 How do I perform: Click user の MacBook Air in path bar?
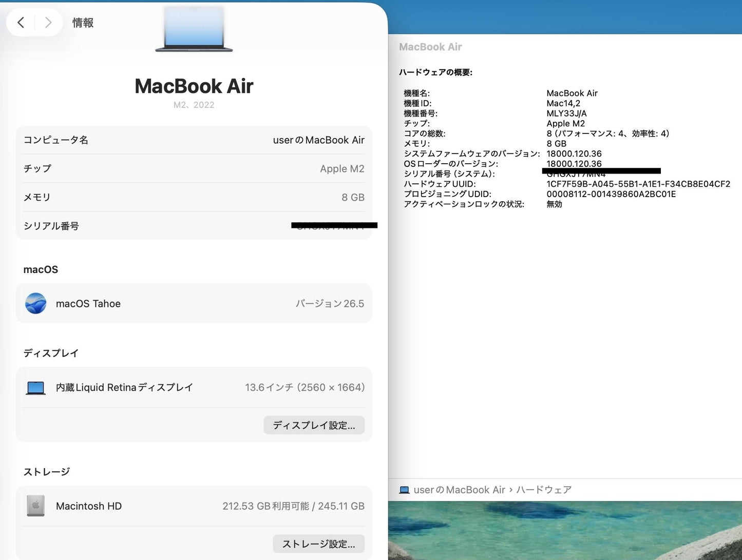click(x=460, y=490)
